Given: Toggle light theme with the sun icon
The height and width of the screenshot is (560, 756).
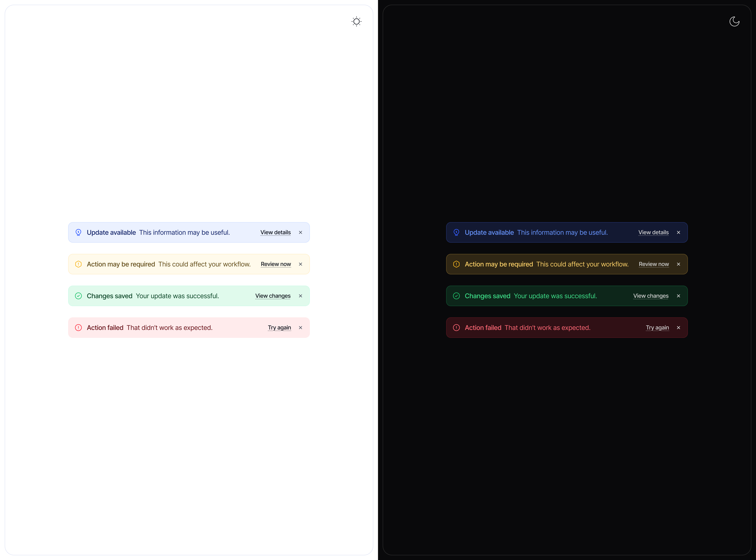Looking at the screenshot, I should pyautogui.click(x=356, y=21).
